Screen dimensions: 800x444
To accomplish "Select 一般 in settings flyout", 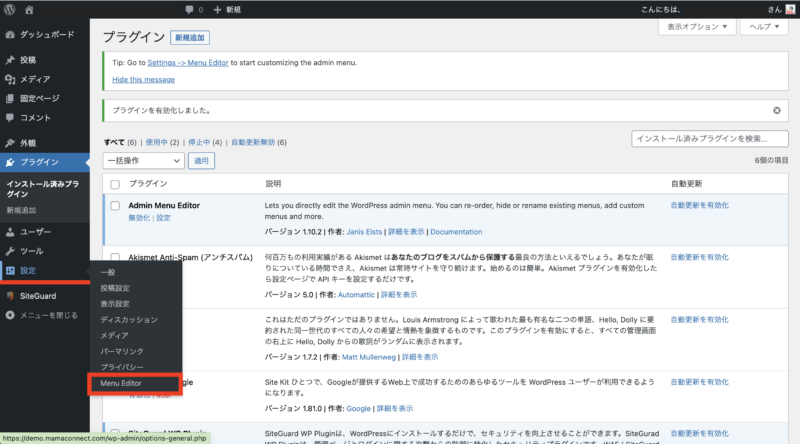I will pyautogui.click(x=108, y=273).
